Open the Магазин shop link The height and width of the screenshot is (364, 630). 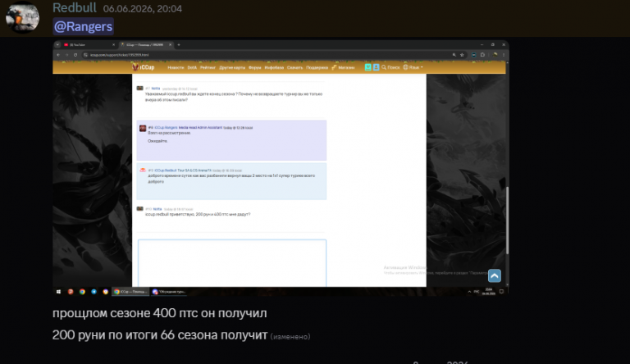(343, 67)
